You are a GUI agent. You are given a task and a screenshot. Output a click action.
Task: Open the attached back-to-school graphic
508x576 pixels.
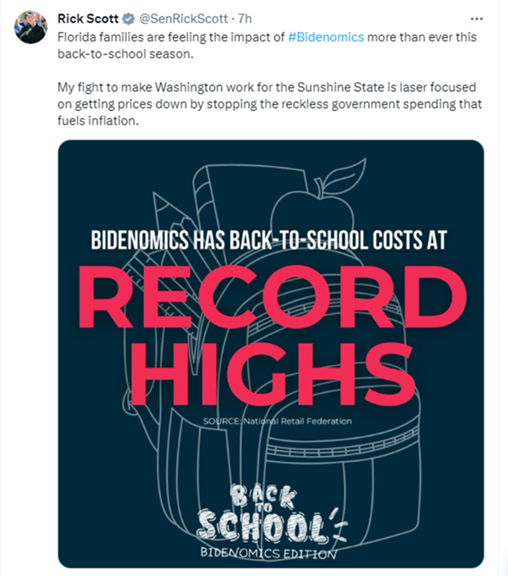(x=271, y=354)
